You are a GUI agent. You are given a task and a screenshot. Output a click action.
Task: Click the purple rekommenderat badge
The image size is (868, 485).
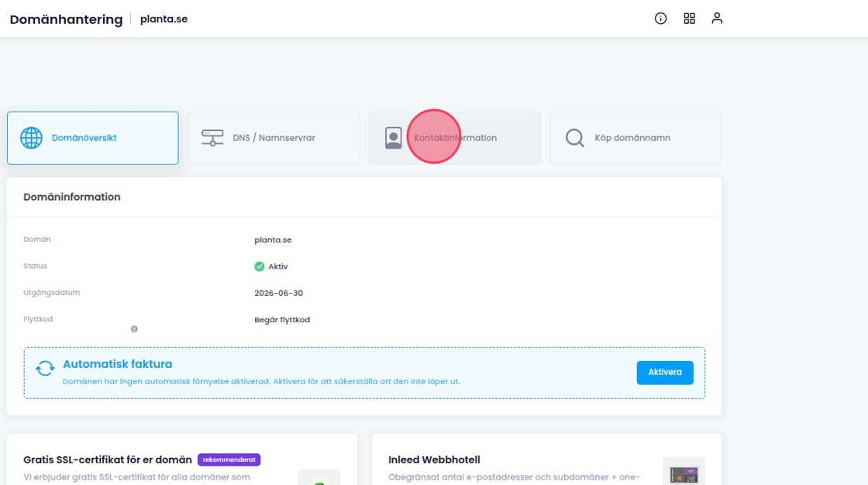click(229, 459)
